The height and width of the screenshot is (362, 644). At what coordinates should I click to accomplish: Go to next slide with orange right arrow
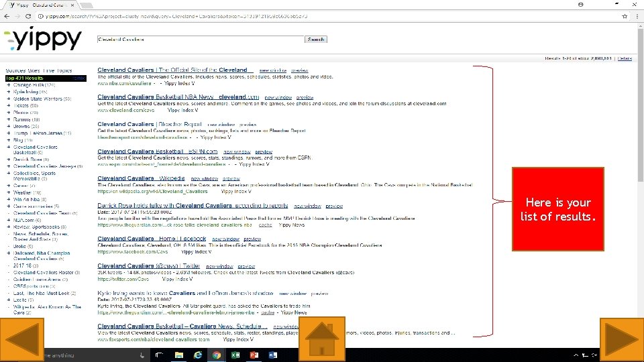[x=622, y=339]
